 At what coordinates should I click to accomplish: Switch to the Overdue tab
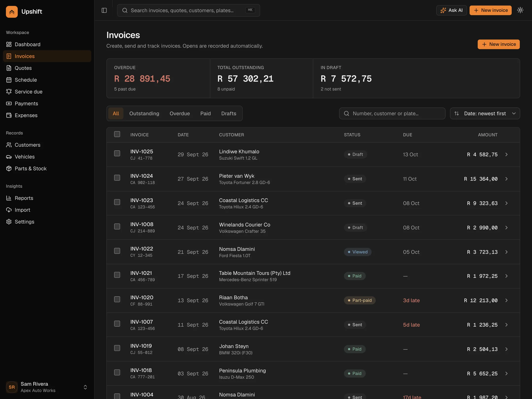click(x=180, y=113)
